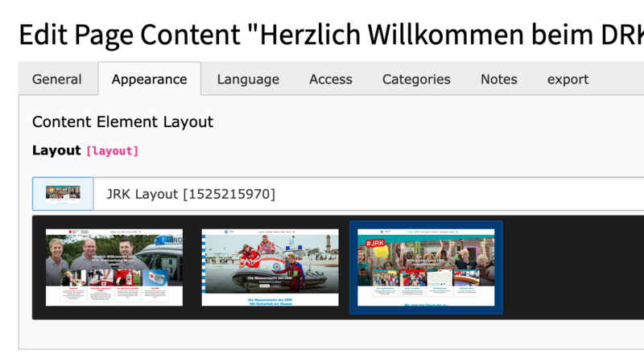This screenshot has width=644, height=362.
Task: Open the Notes tab
Action: [x=499, y=79]
